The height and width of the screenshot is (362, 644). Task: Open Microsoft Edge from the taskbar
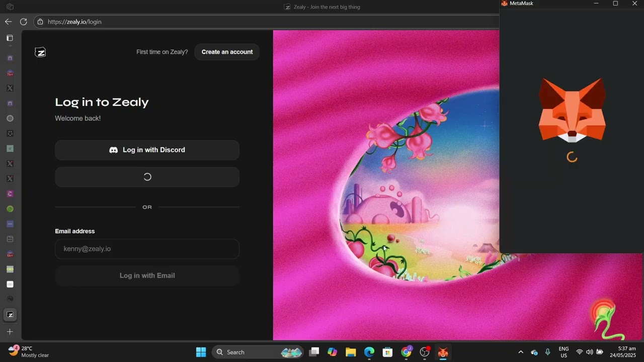[x=369, y=352]
